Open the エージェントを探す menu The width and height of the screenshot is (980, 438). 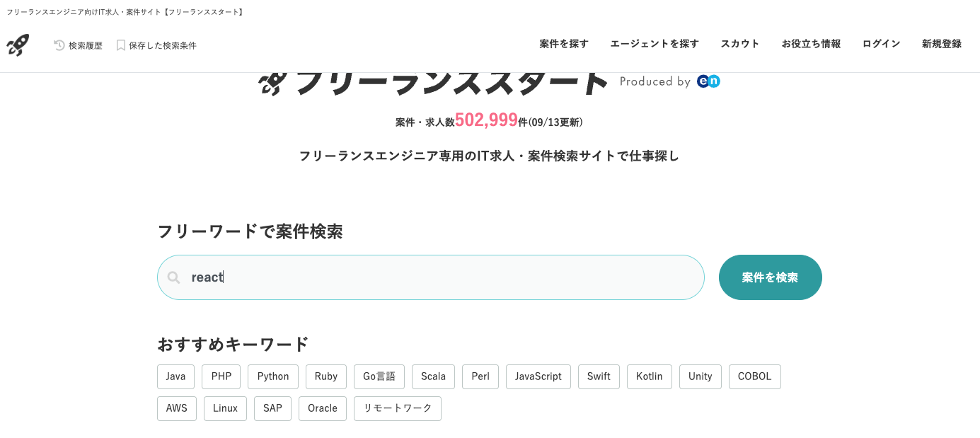coord(655,44)
